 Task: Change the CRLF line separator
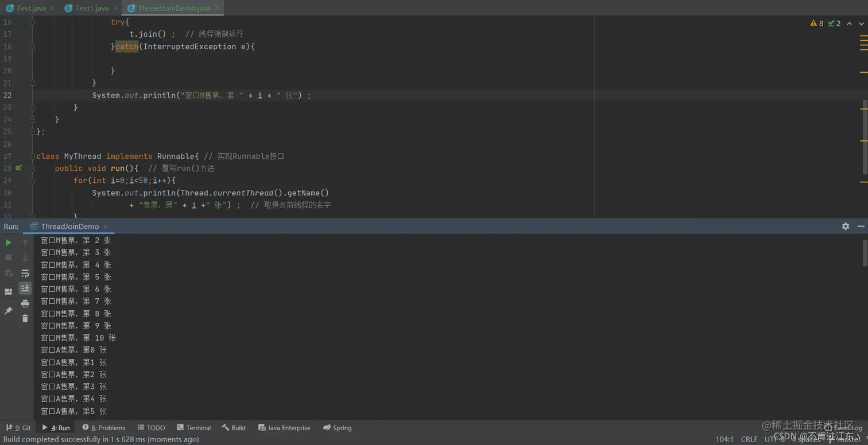pos(749,439)
